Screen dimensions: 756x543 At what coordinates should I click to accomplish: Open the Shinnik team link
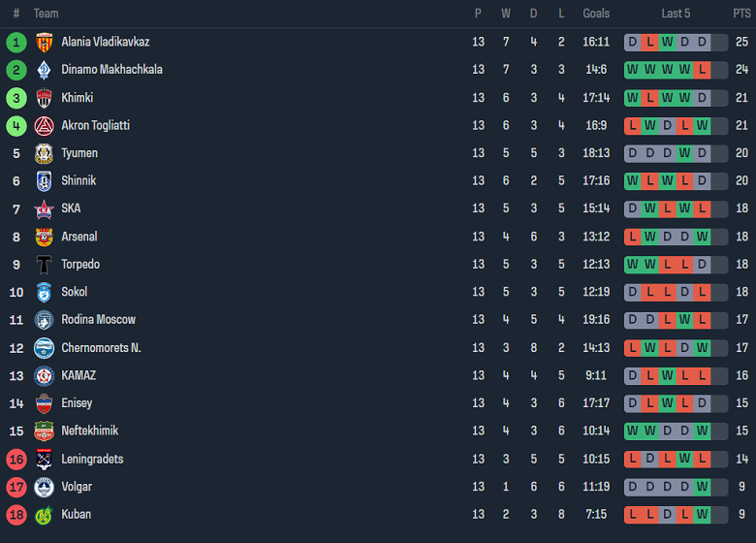[79, 180]
